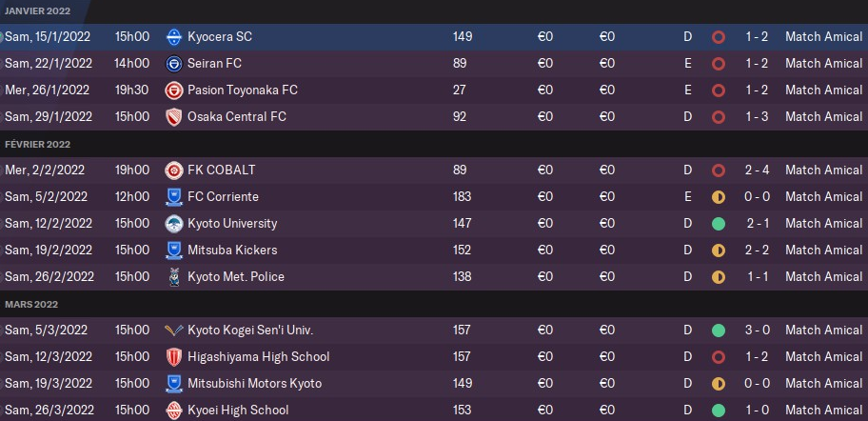Open the Mitsubishi Motors Kyoto team link
868x421 pixels.
[x=254, y=384]
